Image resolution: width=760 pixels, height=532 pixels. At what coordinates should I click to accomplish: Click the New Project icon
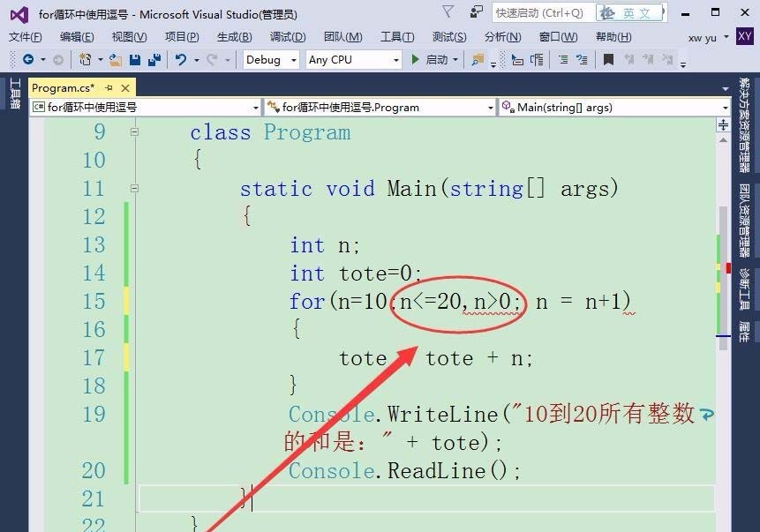coord(86,60)
